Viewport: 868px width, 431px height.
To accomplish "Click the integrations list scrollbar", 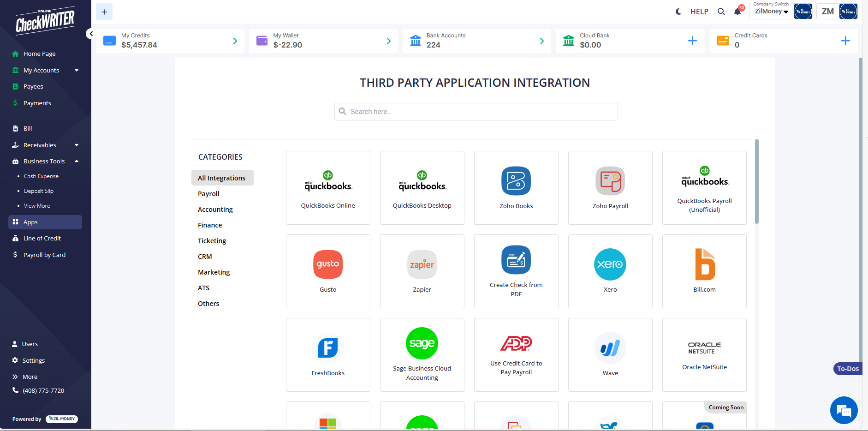I will tap(757, 181).
